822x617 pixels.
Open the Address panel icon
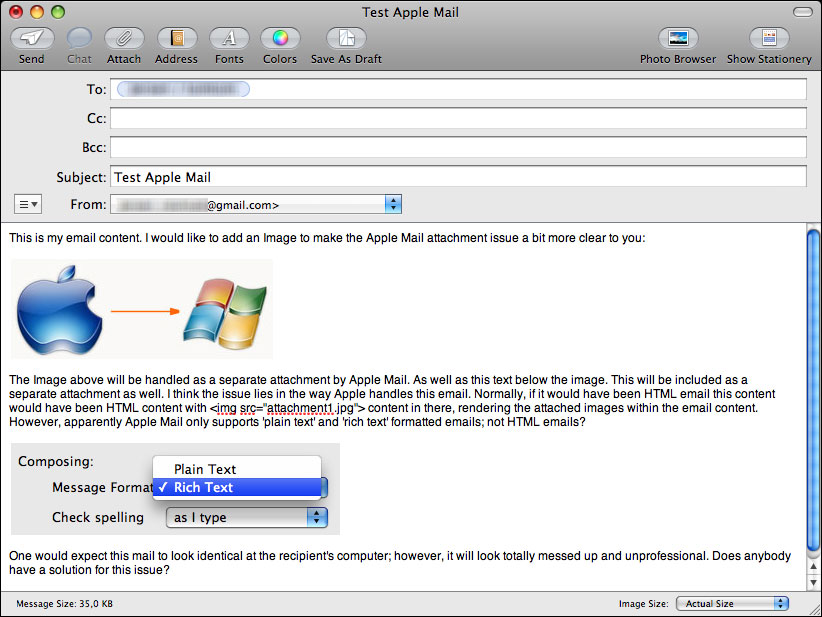176,42
